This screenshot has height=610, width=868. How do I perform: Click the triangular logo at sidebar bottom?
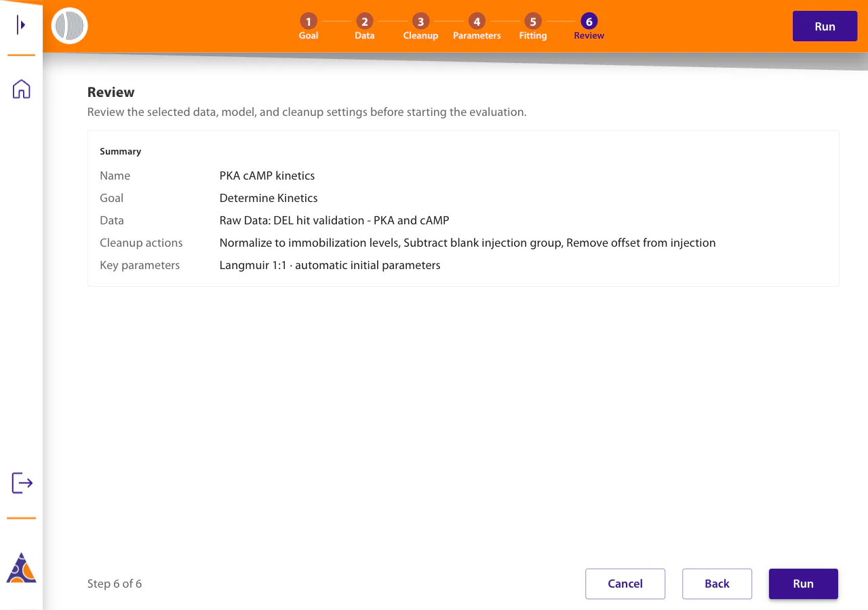[x=21, y=568]
